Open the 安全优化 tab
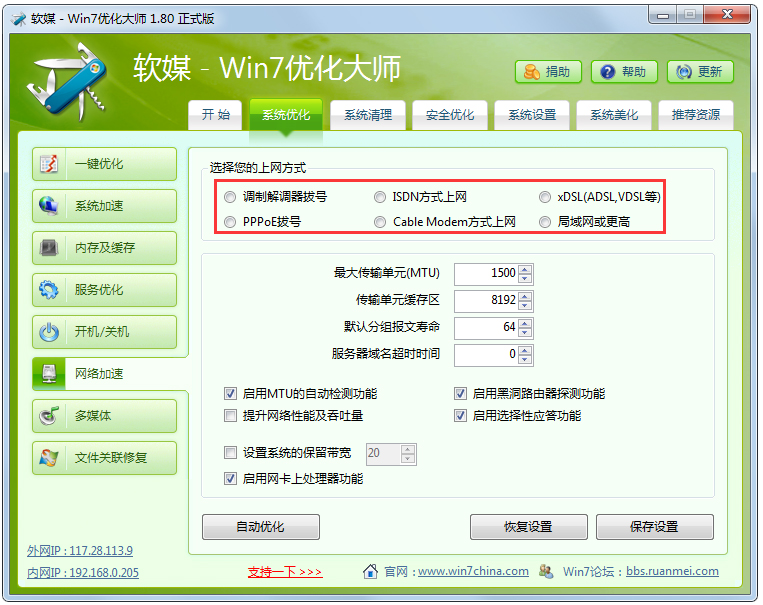 click(x=450, y=115)
